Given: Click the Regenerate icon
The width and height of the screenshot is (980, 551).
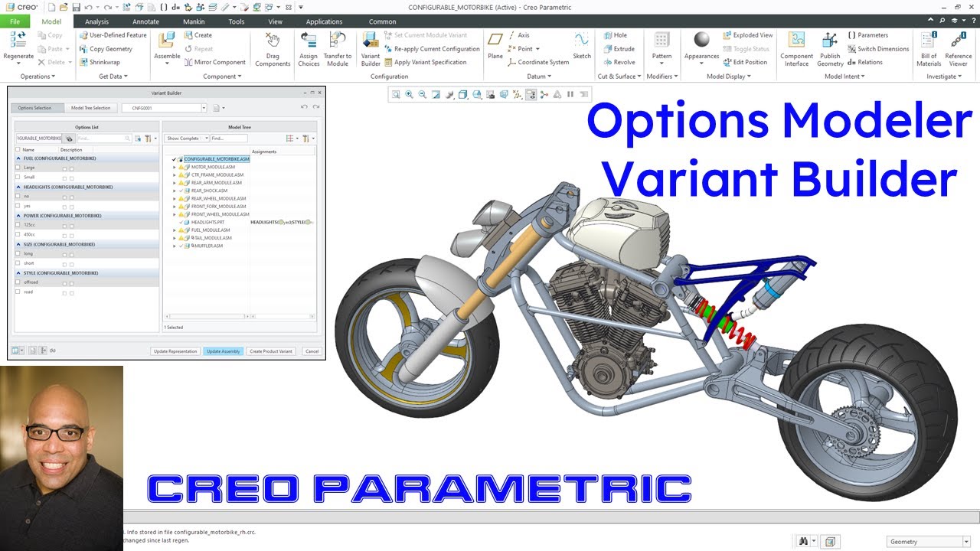Looking at the screenshot, I should click(x=18, y=40).
